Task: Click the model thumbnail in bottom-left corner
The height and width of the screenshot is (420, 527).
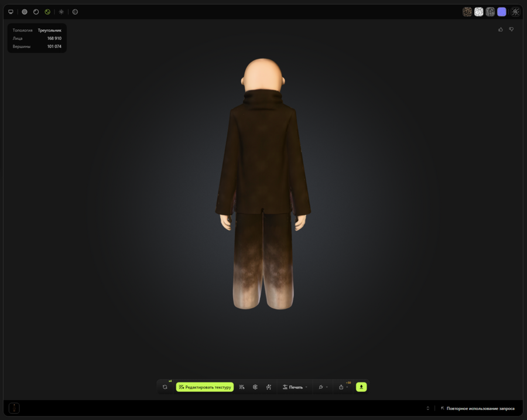Action: (14, 408)
